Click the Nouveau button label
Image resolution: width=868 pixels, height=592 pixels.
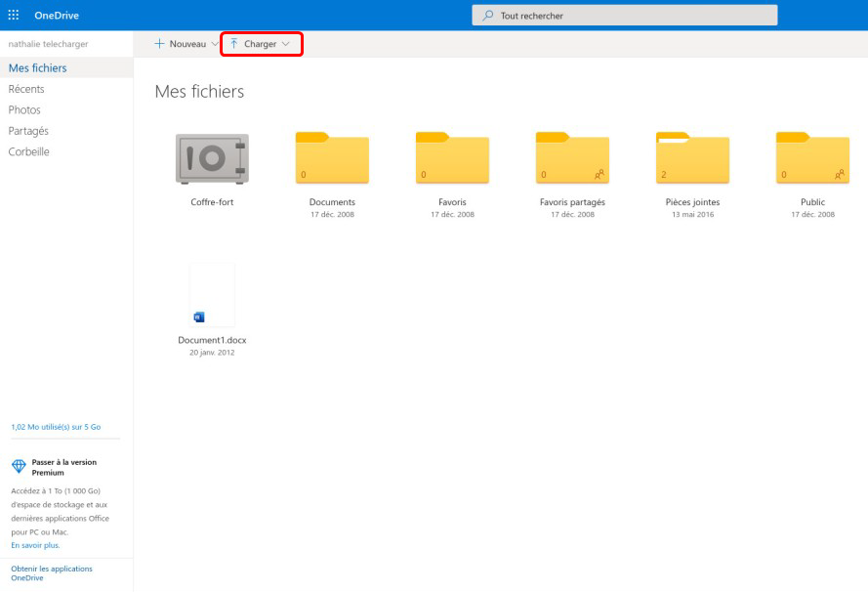(x=187, y=44)
